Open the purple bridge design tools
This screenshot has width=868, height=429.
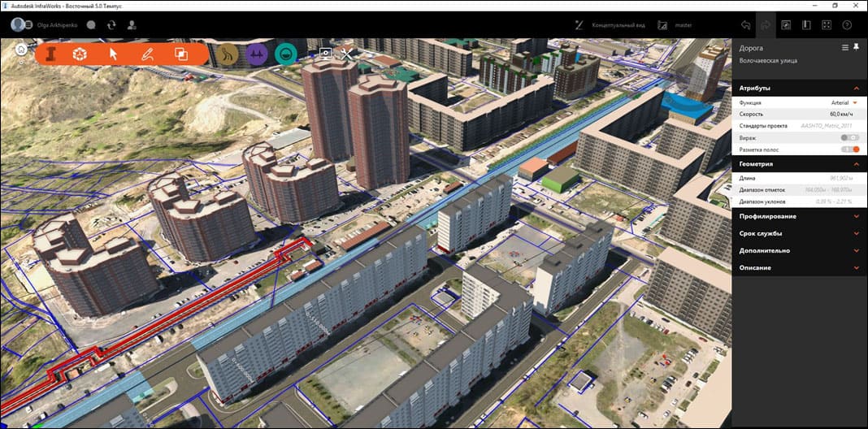tap(258, 54)
